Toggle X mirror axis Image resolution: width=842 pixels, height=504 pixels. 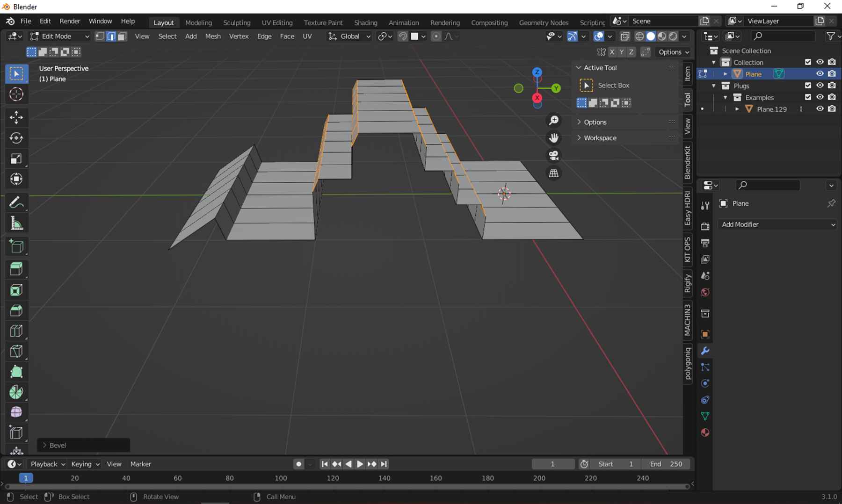pyautogui.click(x=612, y=52)
